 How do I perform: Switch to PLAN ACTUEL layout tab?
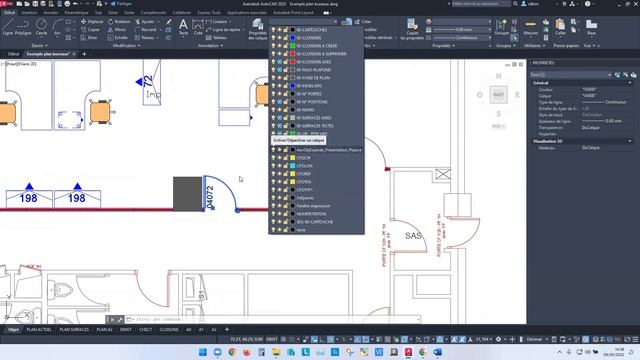[x=39, y=329]
